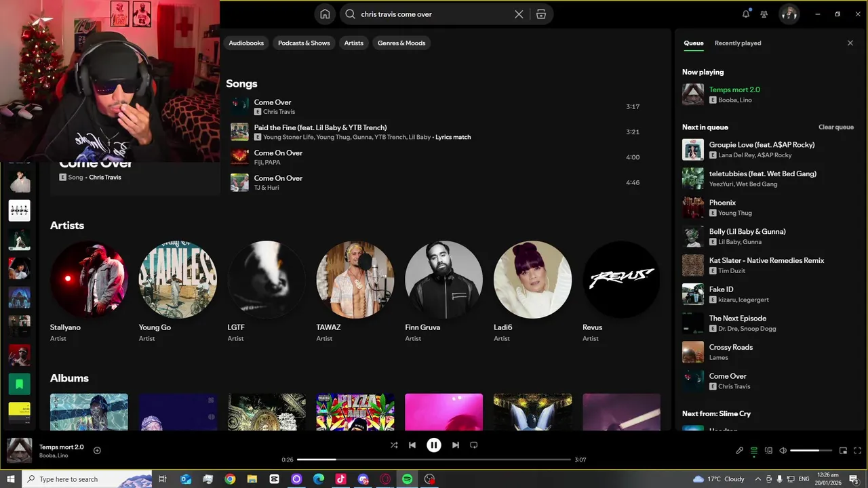
Task: Select Crossy Roads by Lames in queue
Action: click(x=769, y=352)
